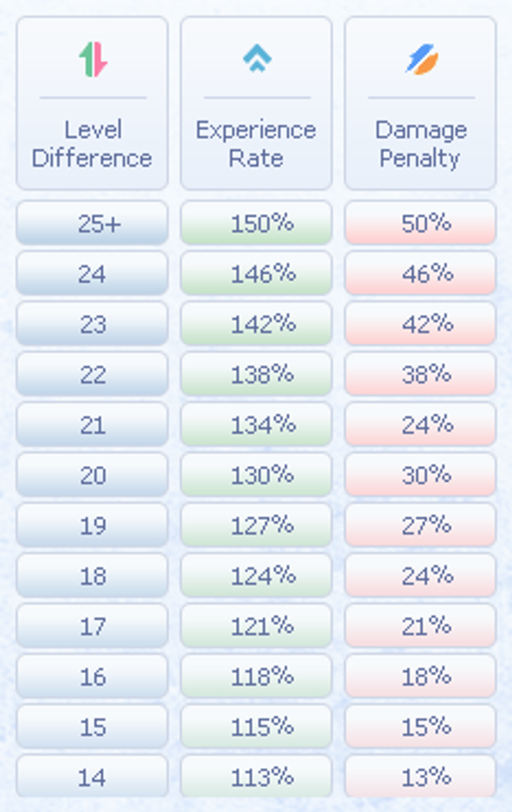This screenshot has width=512, height=812.
Task: Click the 25+ level difference cell
Action: pos(92,223)
